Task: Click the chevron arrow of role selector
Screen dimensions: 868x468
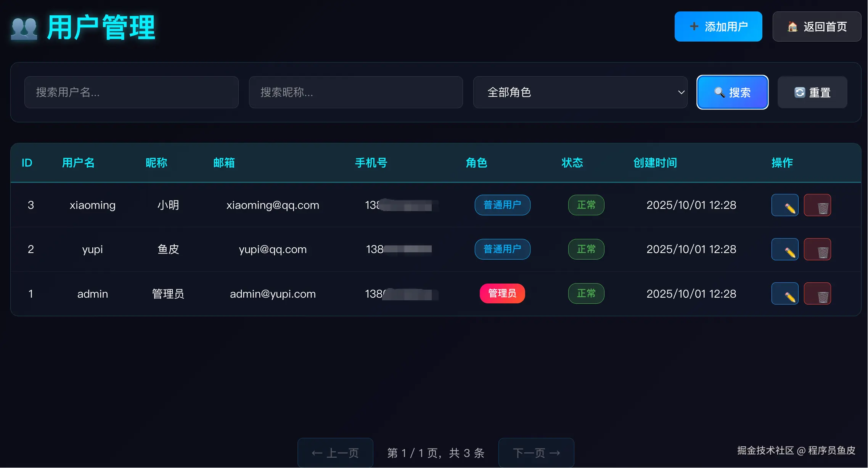Action: [681, 92]
